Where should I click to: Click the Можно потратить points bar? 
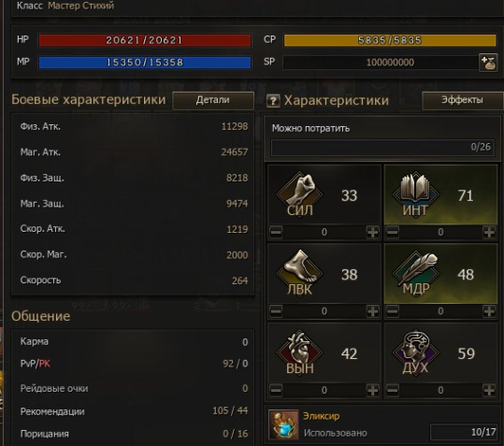pos(382,148)
